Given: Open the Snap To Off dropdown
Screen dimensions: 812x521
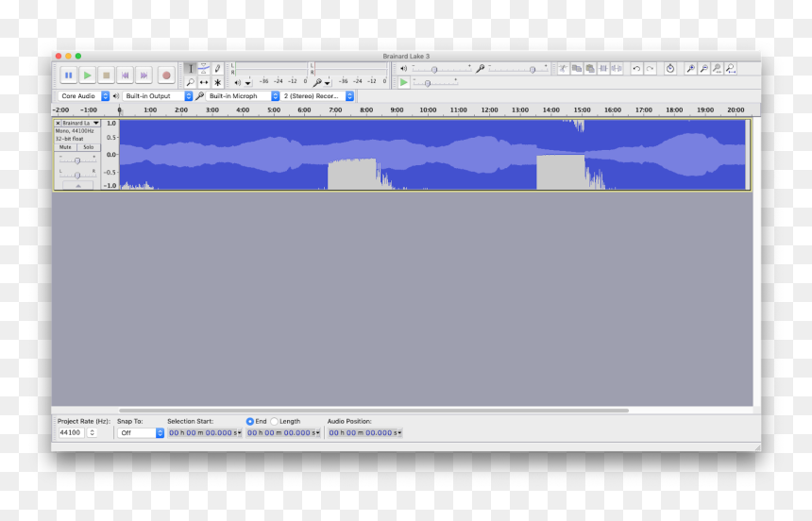Looking at the screenshot, I should (141, 432).
